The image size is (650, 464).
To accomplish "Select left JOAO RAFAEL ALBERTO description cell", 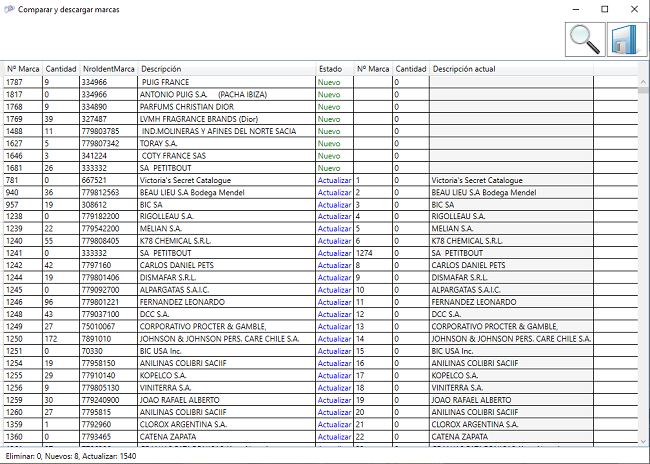I will point(226,400).
